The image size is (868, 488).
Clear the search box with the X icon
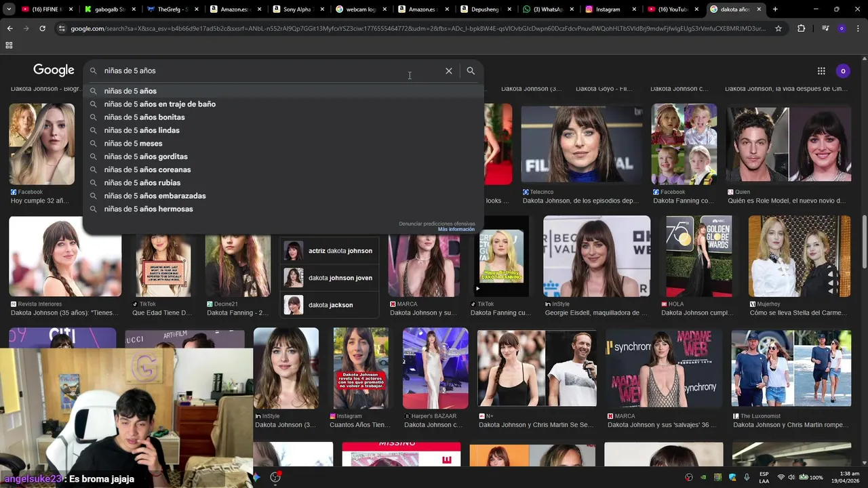pos(448,70)
